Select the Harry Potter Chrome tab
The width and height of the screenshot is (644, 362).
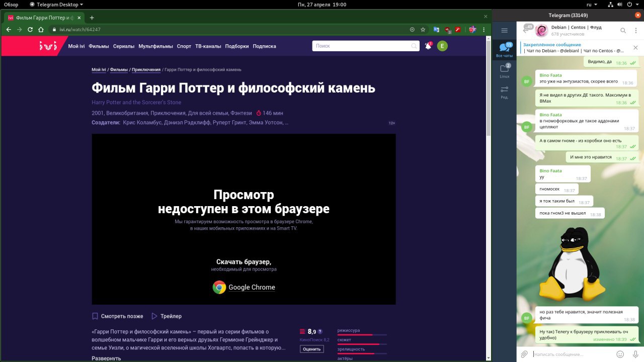point(43,17)
